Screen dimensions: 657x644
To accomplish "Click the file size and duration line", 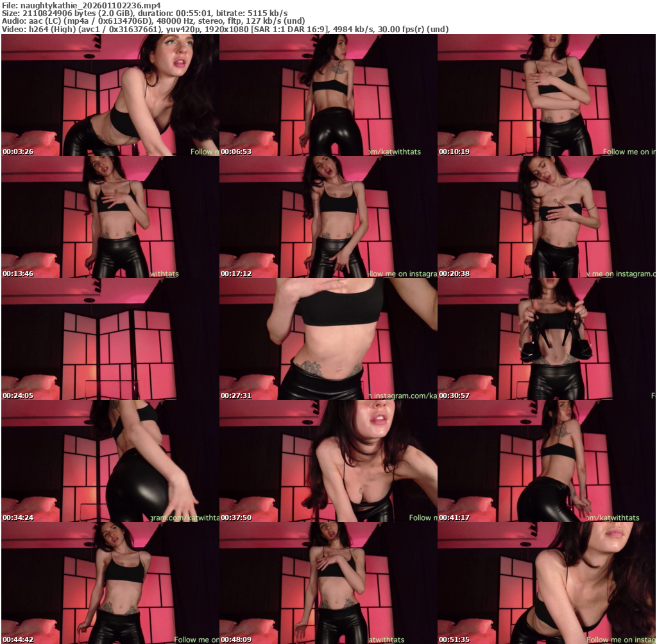I will pos(144,13).
